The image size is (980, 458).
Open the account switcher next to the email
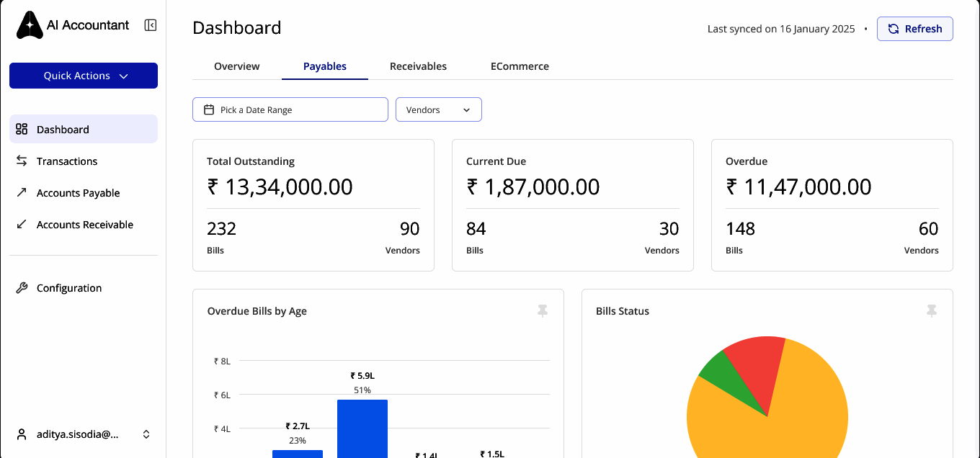146,434
